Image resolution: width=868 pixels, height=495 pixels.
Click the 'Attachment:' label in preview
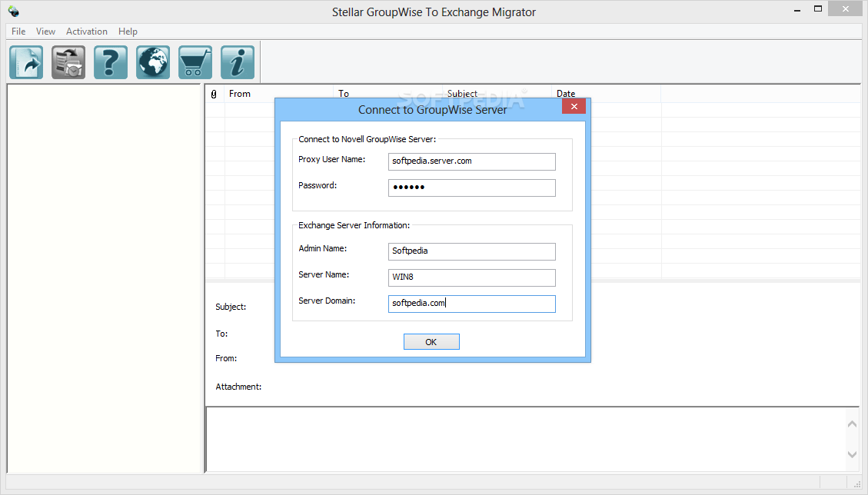238,387
